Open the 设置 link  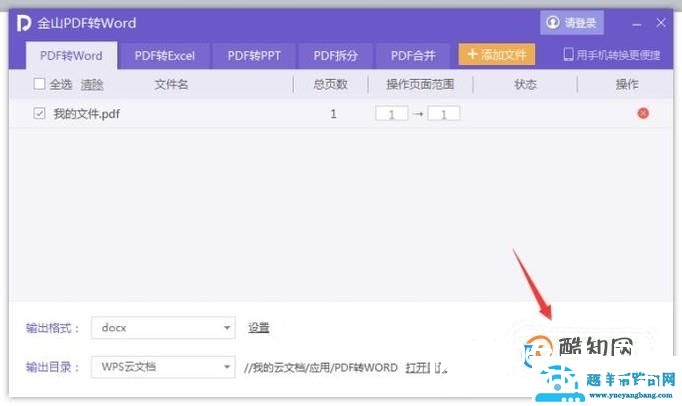(x=259, y=328)
